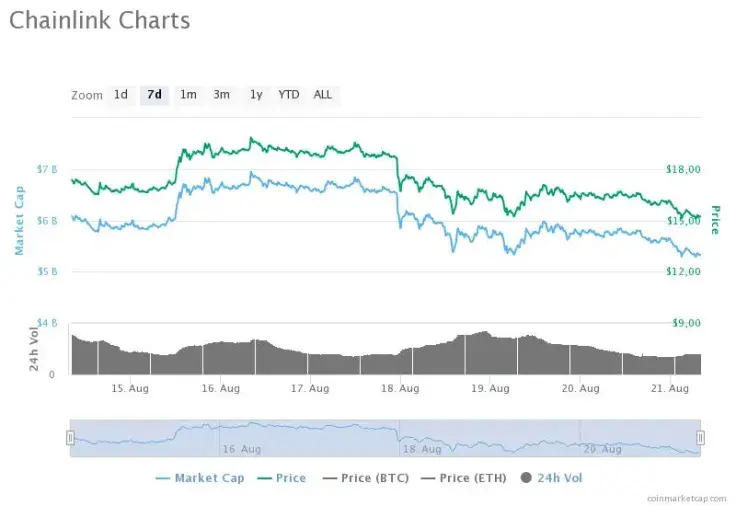Viewport: 736px width, 506px height.
Task: Select YTD zoom range
Action: (x=289, y=95)
